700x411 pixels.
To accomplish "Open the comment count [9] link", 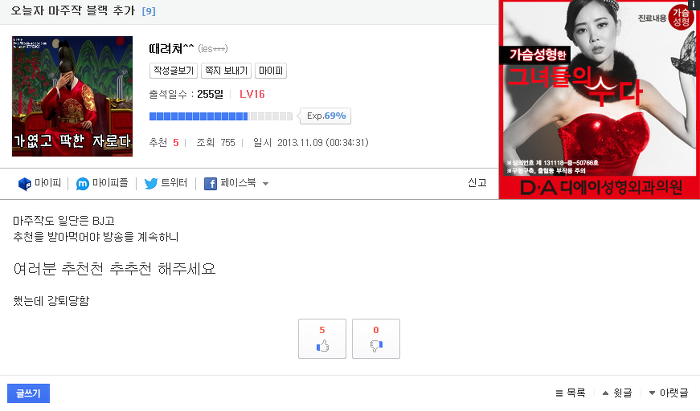I will click(x=149, y=11).
